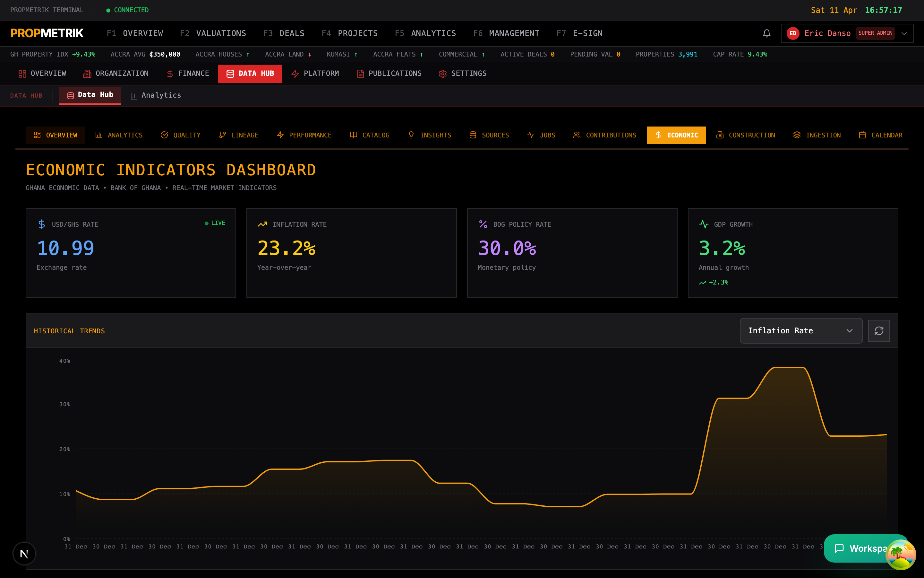Switch to the Jobs tab
The height and width of the screenshot is (578, 924).
tap(541, 135)
